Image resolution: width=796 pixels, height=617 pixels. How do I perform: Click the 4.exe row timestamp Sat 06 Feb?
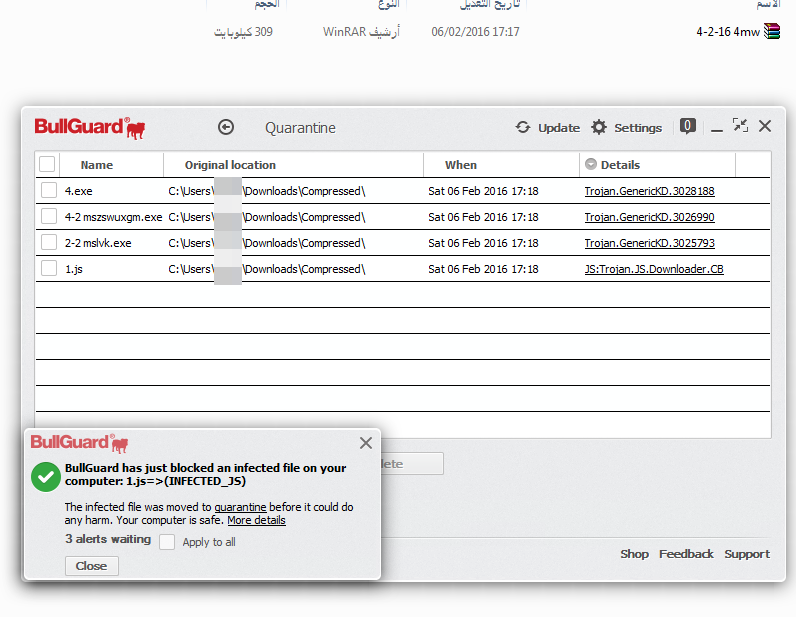click(x=483, y=191)
